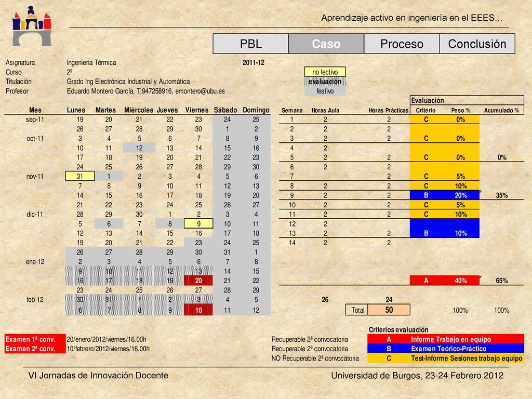Viewport: 532px width, 399px height.
Task: Click the red 'Informe Trabajo en equipo' criterion
Action: (445, 339)
